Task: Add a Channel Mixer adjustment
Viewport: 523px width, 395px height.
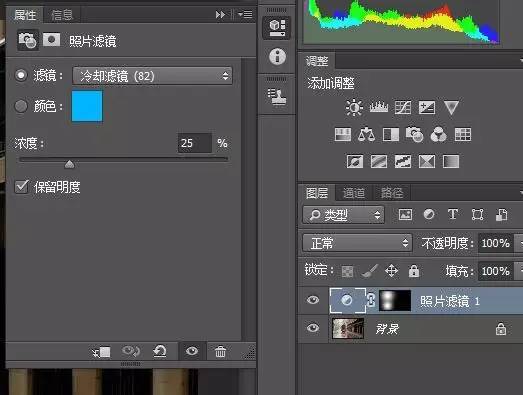Action: 438,134
